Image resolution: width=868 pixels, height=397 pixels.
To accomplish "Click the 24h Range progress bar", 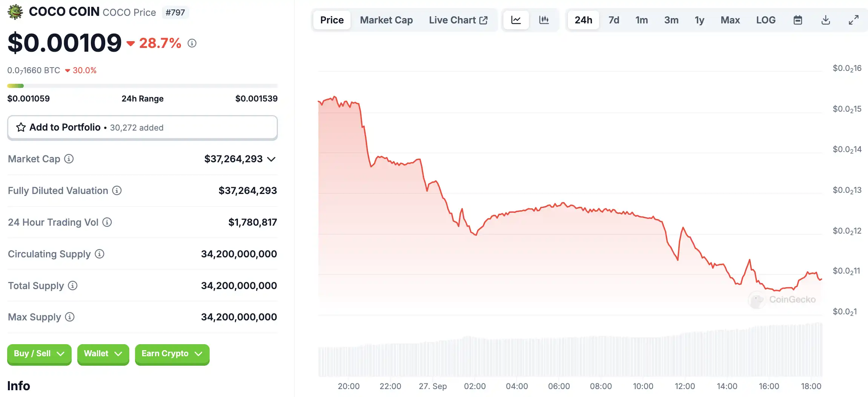I will pyautogui.click(x=143, y=86).
